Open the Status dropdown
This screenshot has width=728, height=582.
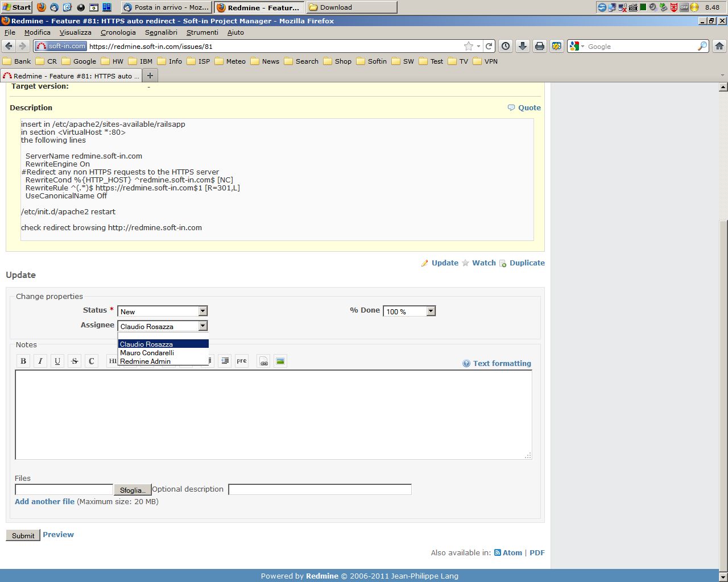point(162,311)
